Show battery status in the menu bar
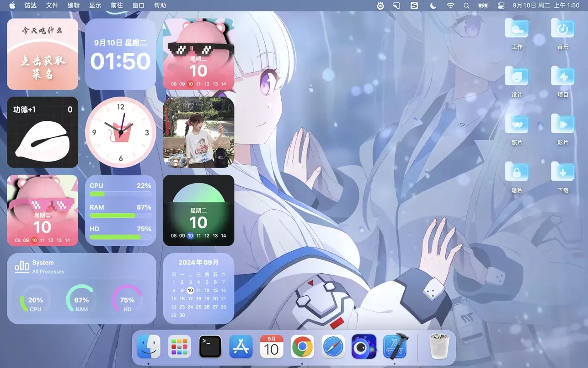This screenshot has height=368, width=588. [483, 5]
